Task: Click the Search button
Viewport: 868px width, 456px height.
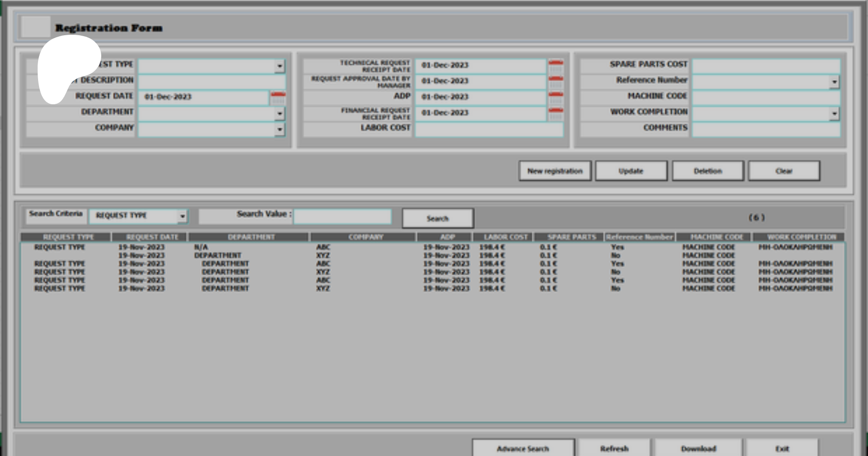Action: coord(437,219)
